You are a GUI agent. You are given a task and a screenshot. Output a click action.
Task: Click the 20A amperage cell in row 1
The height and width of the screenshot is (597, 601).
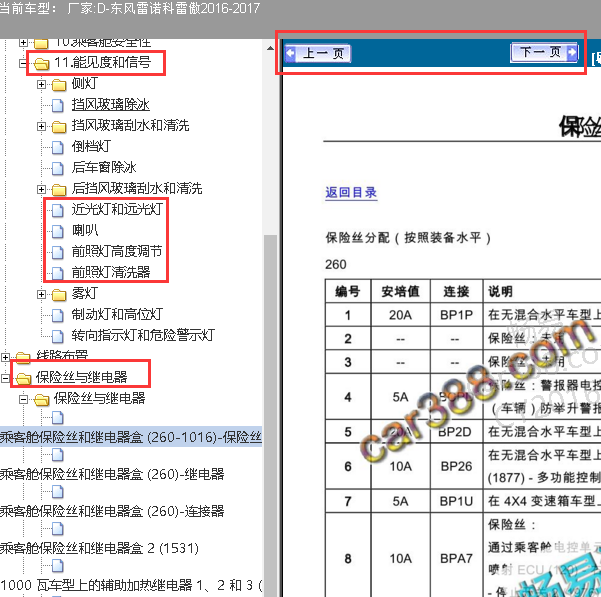click(400, 315)
